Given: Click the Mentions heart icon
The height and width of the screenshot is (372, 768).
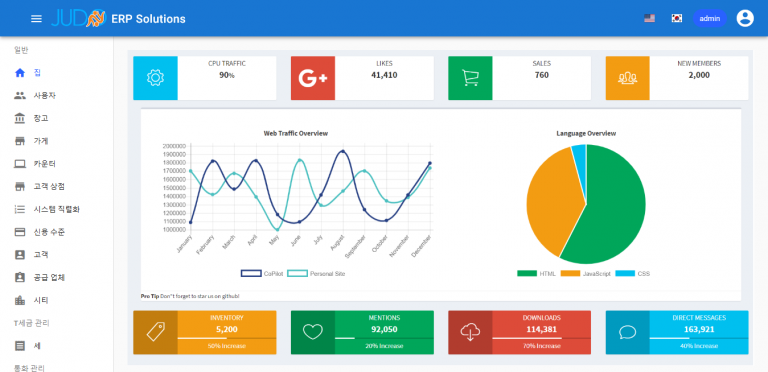Looking at the screenshot, I should click(x=313, y=332).
